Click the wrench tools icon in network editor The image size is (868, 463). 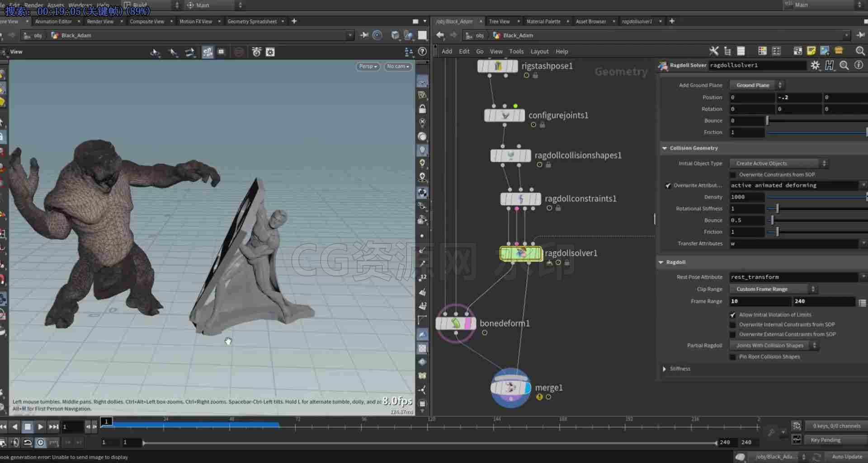[714, 51]
